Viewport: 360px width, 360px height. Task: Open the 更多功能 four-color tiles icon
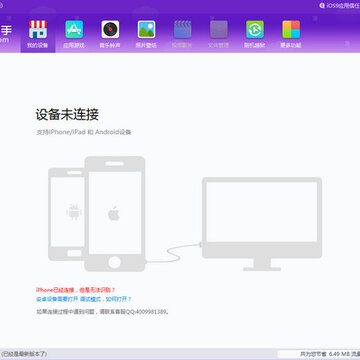click(291, 29)
